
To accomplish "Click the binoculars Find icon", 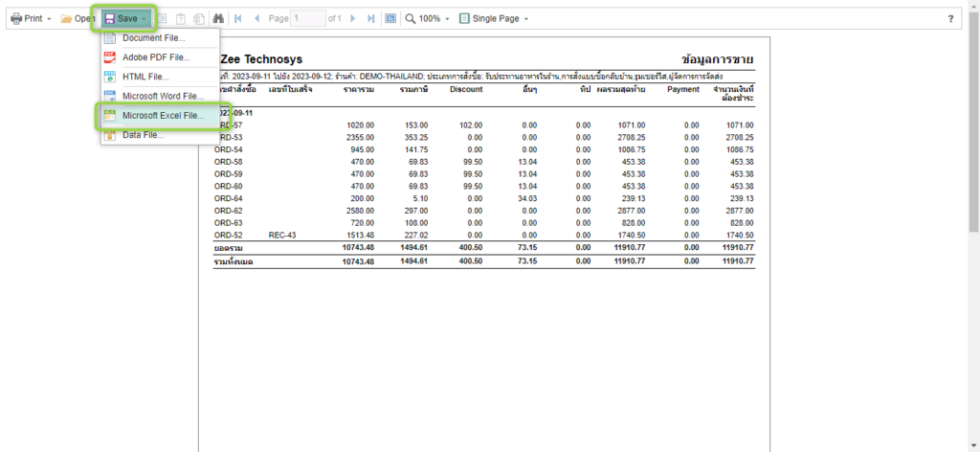I will point(219,19).
